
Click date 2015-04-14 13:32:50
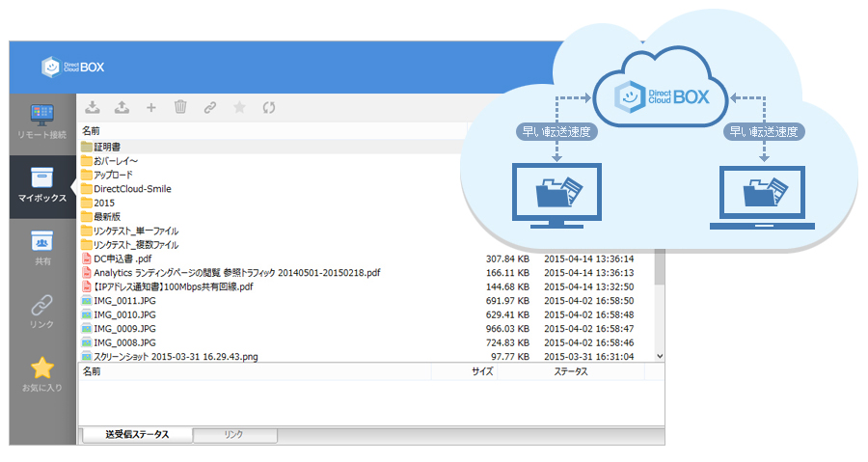click(589, 286)
